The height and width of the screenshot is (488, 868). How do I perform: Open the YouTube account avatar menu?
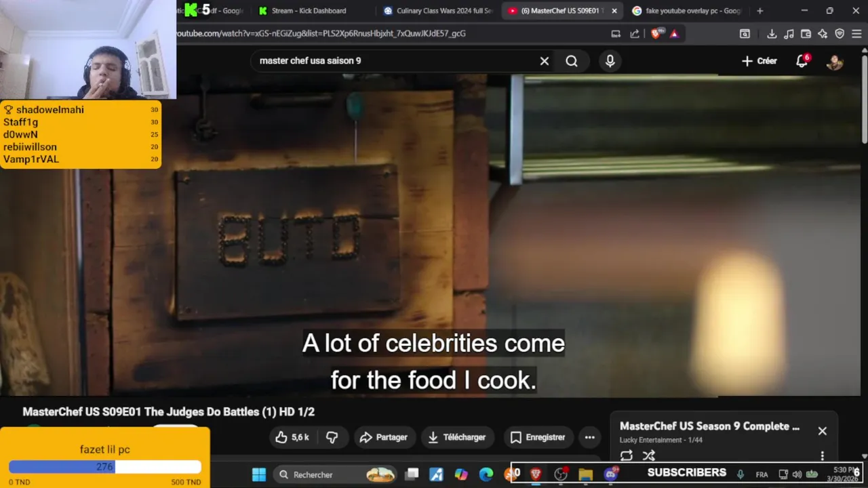(835, 62)
